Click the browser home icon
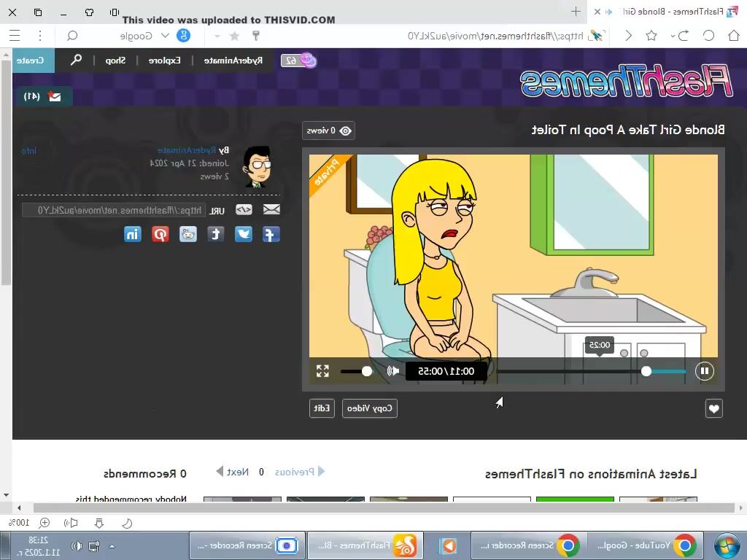747x560 pixels. 734,36
